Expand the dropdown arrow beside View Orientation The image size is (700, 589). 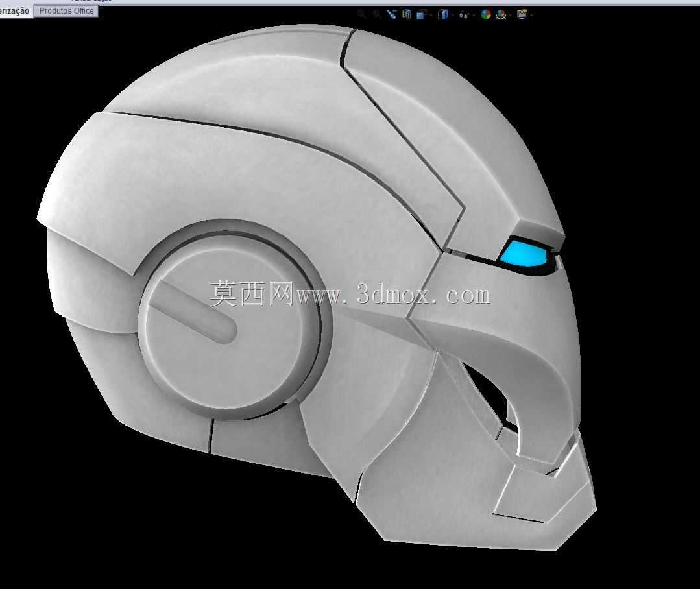pos(430,15)
